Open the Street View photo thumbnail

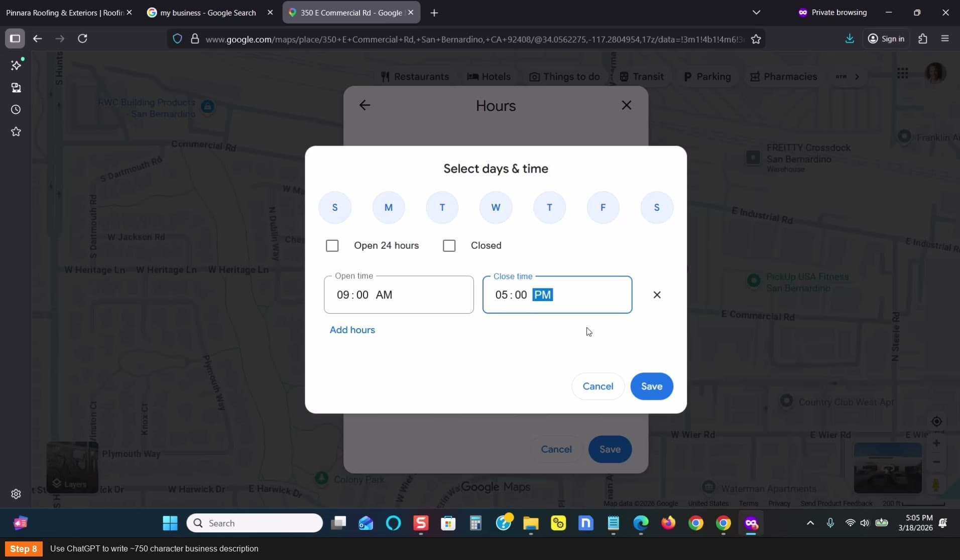coord(888,468)
